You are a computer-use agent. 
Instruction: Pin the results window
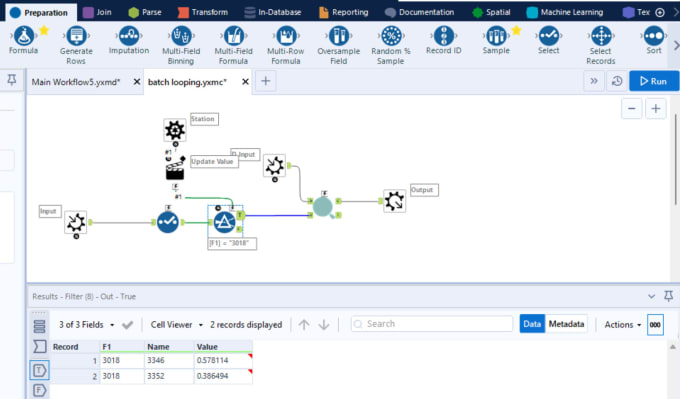pyautogui.click(x=669, y=296)
